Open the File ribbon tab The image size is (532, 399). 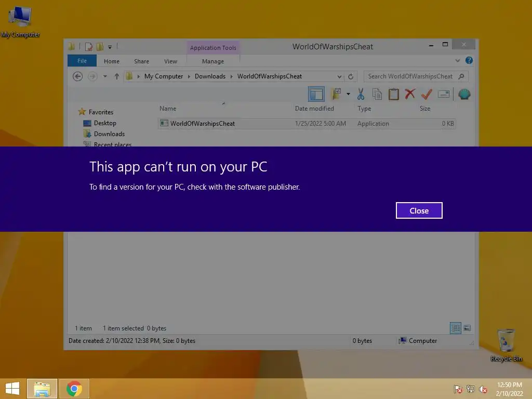(82, 61)
